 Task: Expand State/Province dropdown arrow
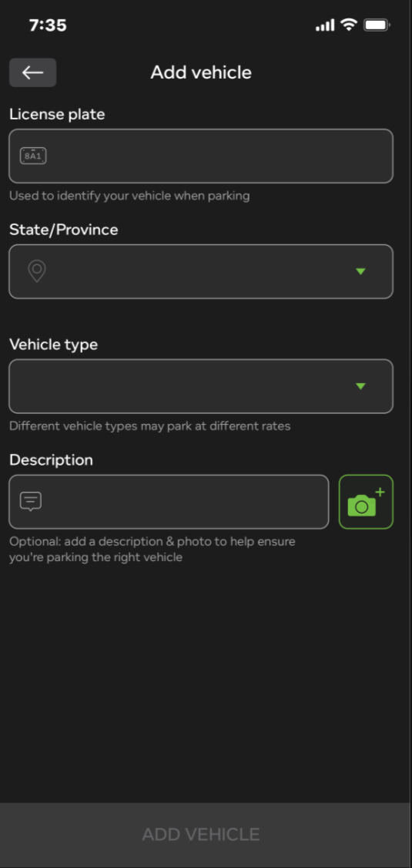click(360, 271)
